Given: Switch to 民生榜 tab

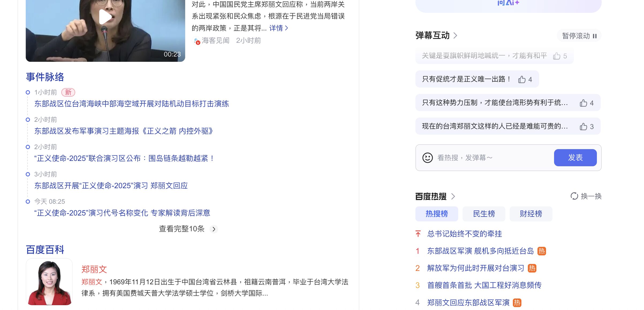Looking at the screenshot, I should click(x=484, y=214).
